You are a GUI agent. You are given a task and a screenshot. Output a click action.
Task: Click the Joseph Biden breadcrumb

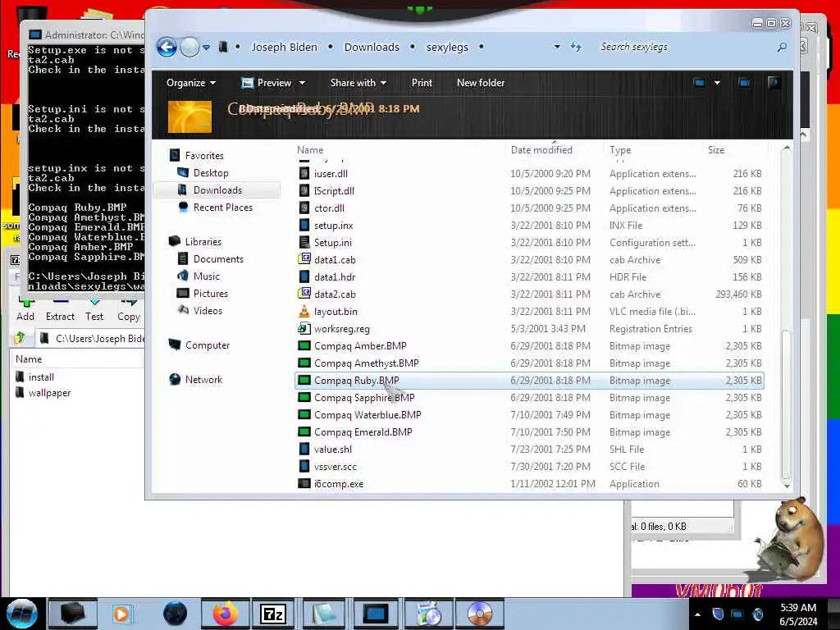284,47
